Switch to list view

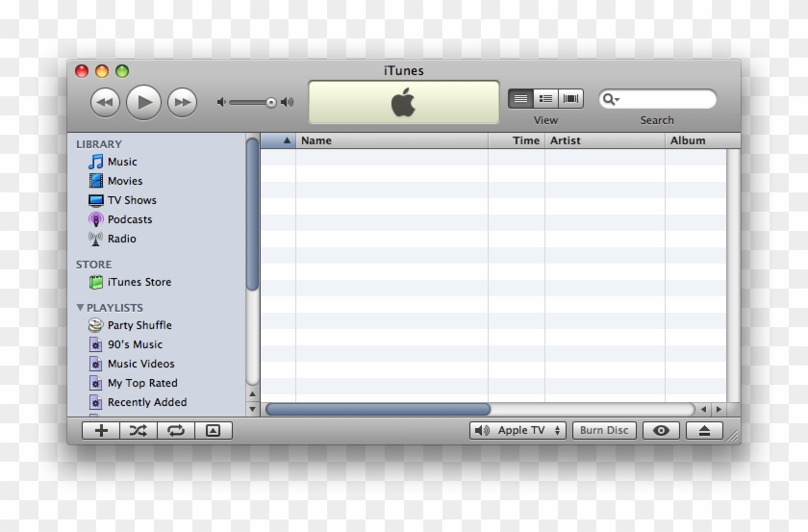pos(520,98)
